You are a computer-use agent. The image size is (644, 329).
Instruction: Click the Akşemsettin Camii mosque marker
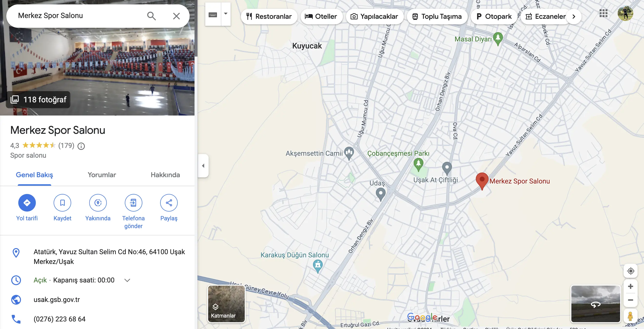coord(349,153)
